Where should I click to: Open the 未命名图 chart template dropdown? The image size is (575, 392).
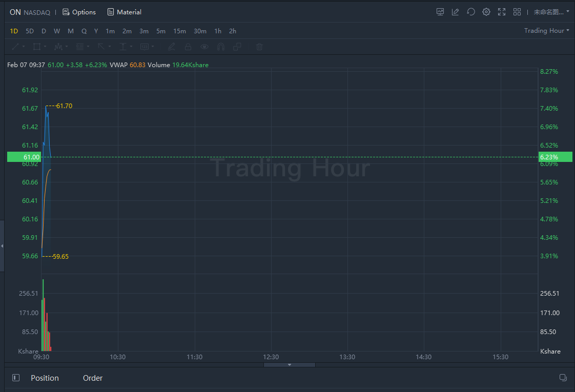551,12
